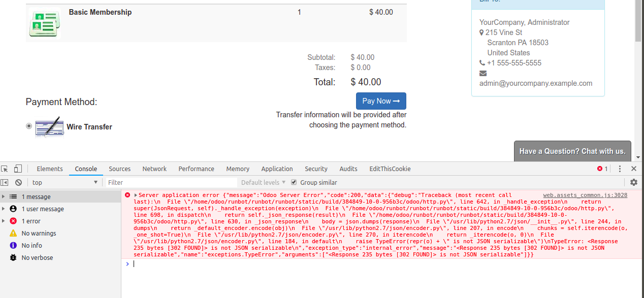
Task: Close the DevTools panel
Action: coord(634,169)
